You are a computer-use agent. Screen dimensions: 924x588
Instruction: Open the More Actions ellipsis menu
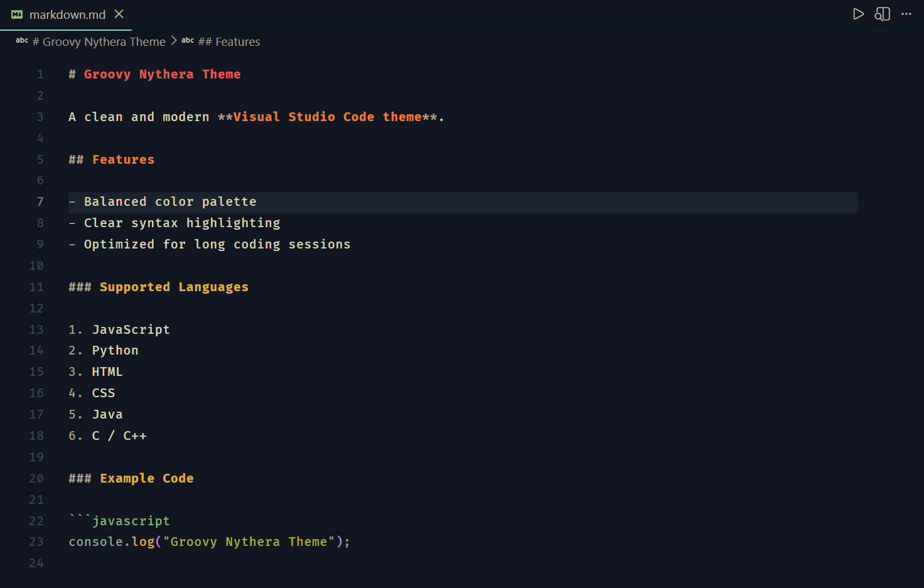(906, 14)
